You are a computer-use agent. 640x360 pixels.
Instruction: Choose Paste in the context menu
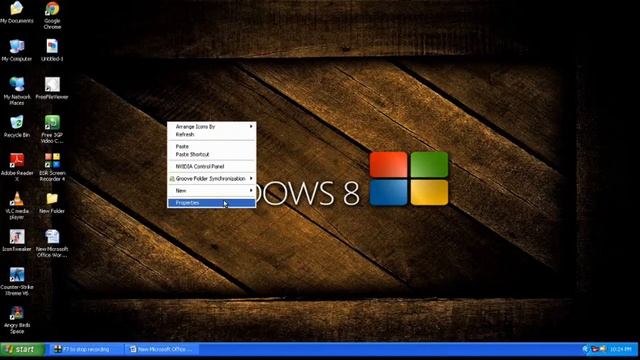coord(211,146)
